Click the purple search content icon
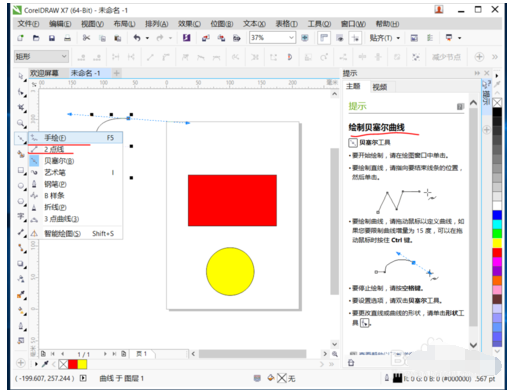 (187, 38)
